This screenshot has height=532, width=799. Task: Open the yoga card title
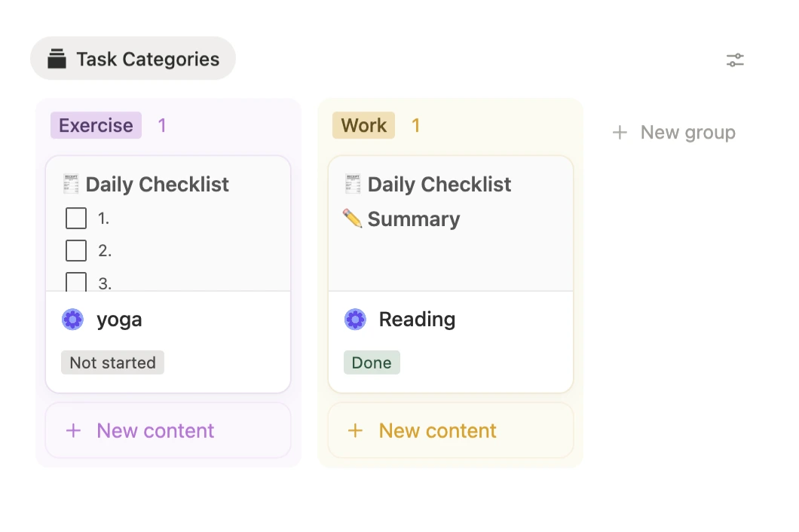(119, 320)
